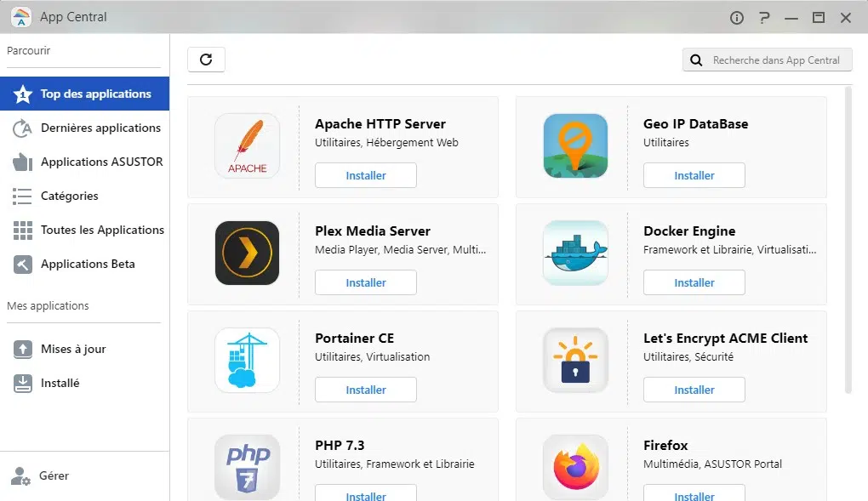Click the Firefox title text
Viewport: 868px width, 501px height.
click(x=665, y=446)
